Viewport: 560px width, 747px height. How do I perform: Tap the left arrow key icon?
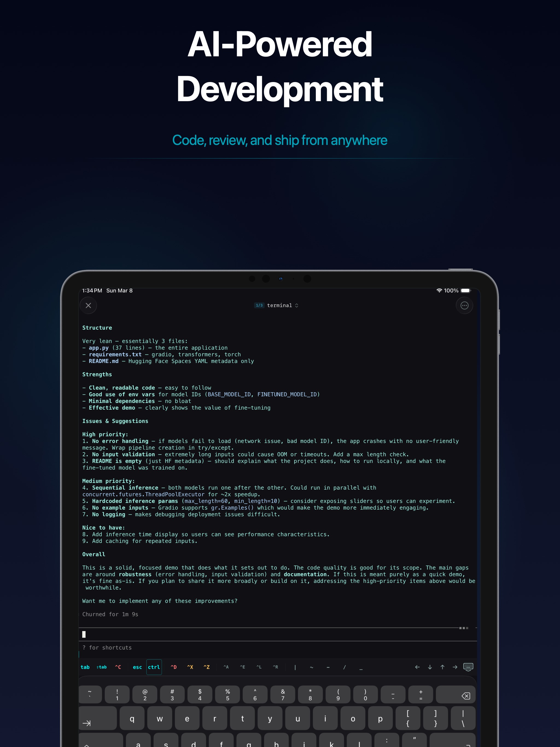pyautogui.click(x=418, y=667)
